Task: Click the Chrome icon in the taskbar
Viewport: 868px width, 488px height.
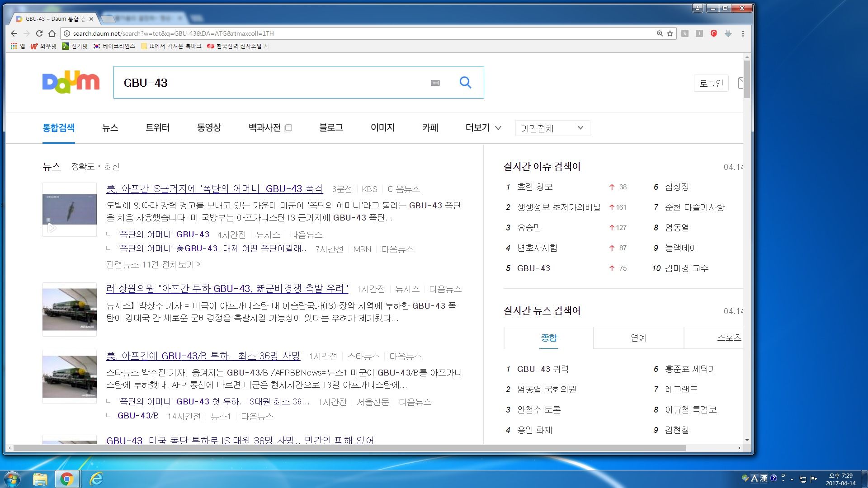Action: pyautogui.click(x=67, y=479)
